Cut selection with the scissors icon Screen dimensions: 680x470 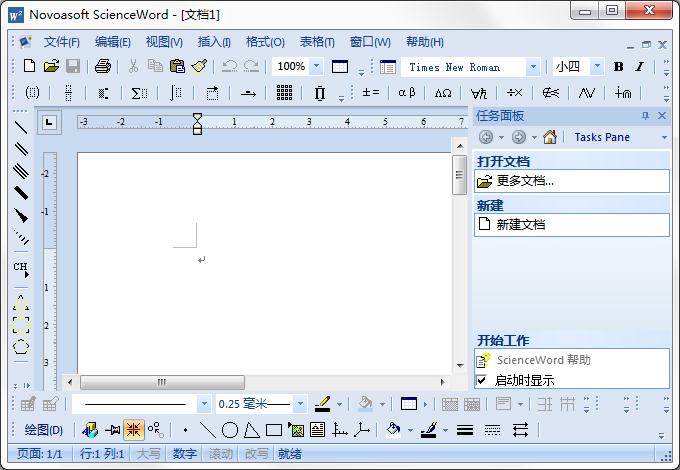coord(134,66)
